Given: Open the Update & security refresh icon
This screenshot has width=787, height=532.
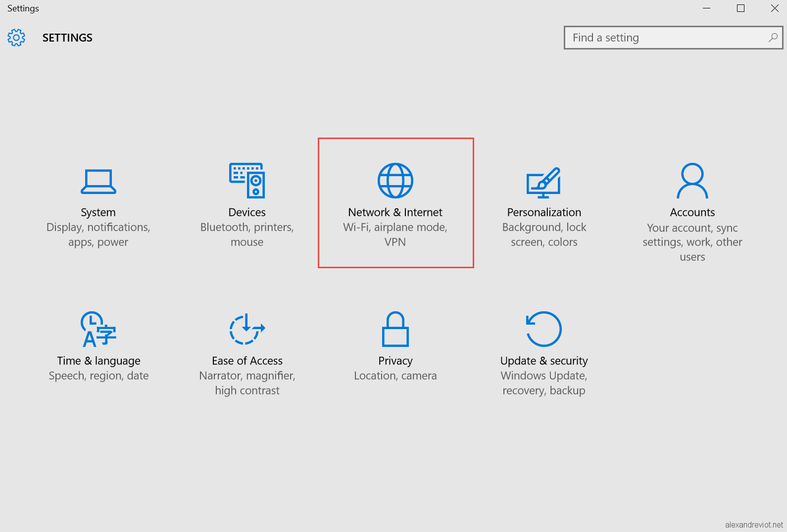Looking at the screenshot, I should [543, 329].
